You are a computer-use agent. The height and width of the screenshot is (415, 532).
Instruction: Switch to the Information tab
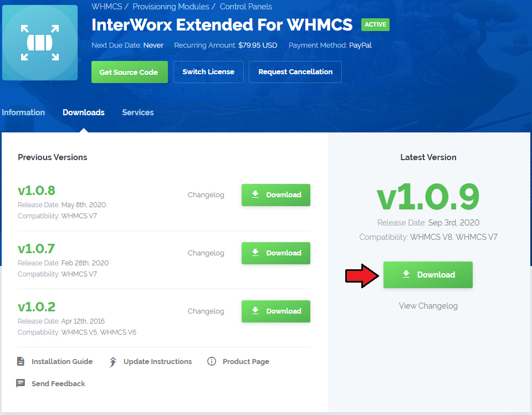point(23,112)
